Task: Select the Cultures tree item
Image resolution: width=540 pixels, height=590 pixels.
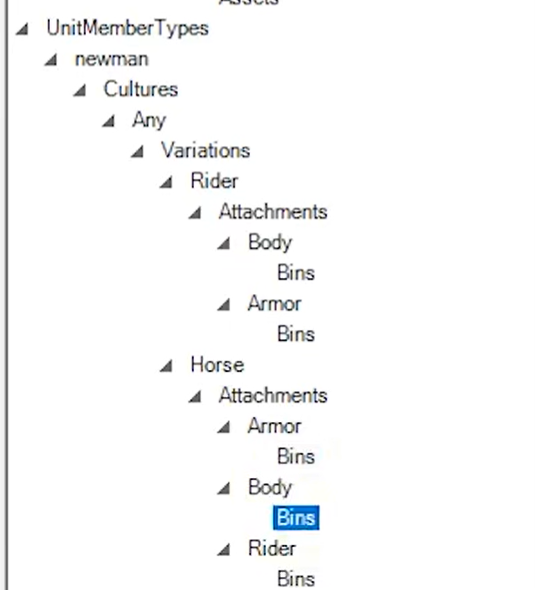Action: pos(141,90)
